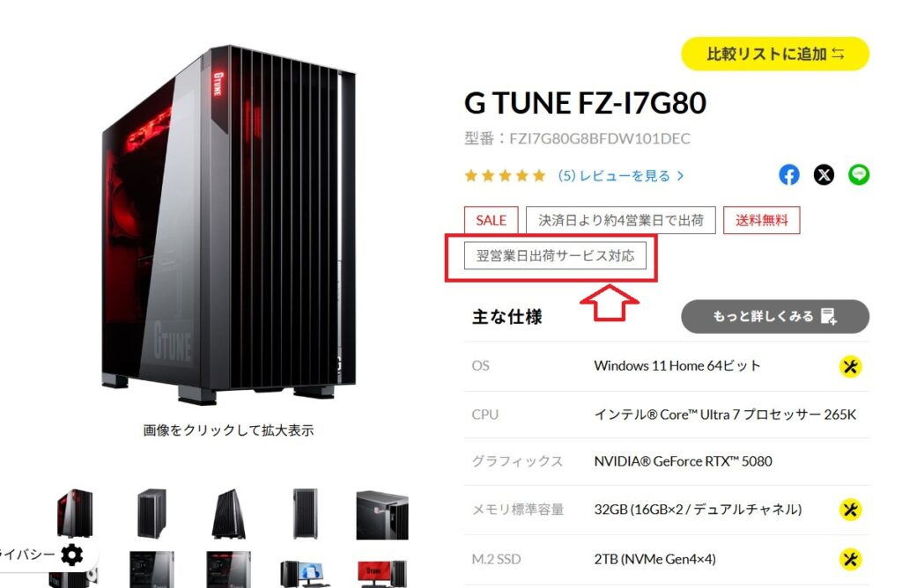This screenshot has width=902, height=588.
Task: Click the 送料無料 free shipping tag
Action: [762, 220]
